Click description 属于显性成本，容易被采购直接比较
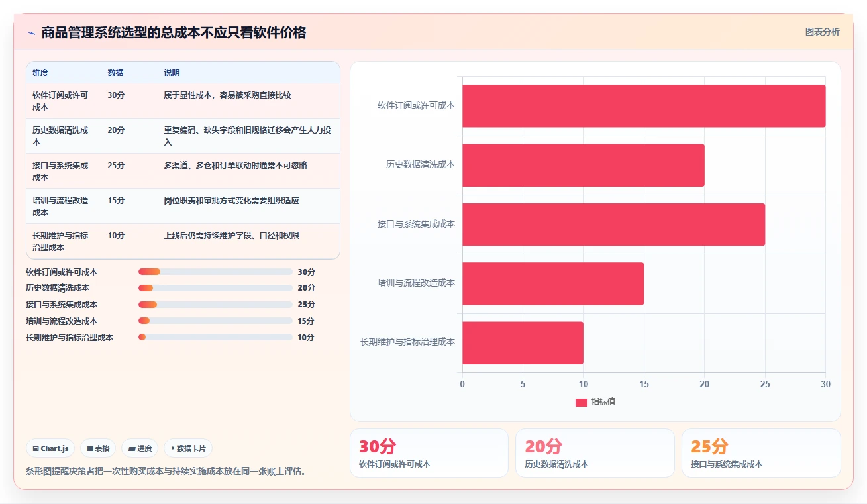Viewport: 867px width, 504px height. 227,95
